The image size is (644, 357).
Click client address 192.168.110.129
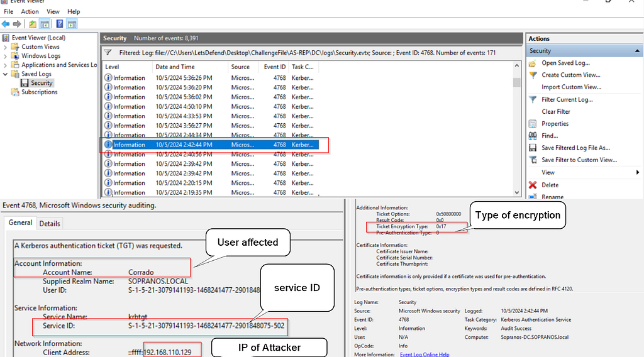click(168, 353)
